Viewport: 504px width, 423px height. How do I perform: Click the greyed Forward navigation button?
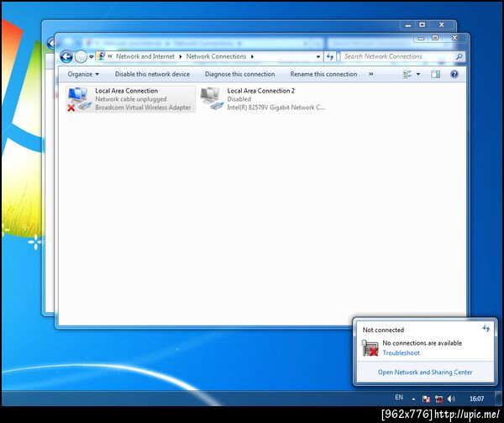[x=81, y=57]
